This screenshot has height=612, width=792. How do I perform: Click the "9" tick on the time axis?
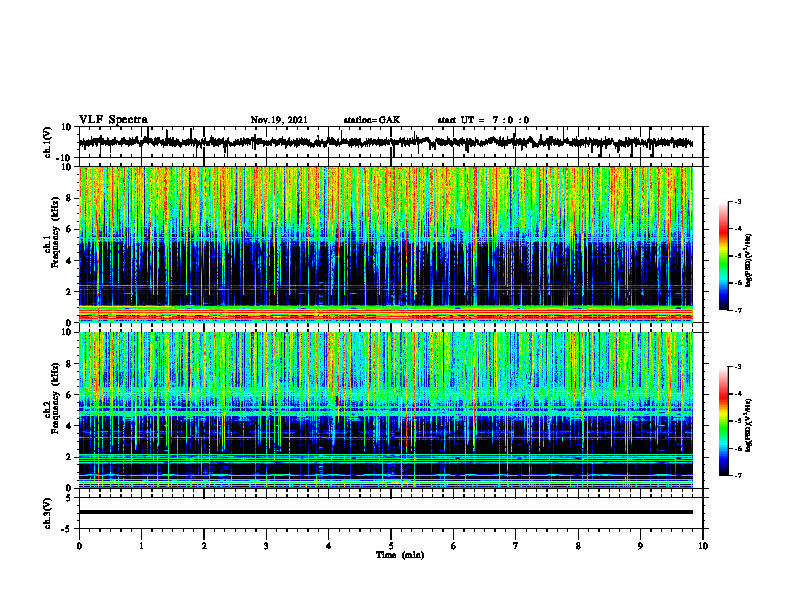coord(640,546)
